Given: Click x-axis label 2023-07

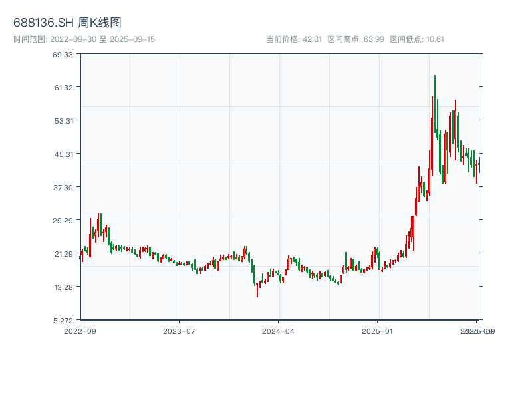Looking at the screenshot, I should pyautogui.click(x=179, y=331).
